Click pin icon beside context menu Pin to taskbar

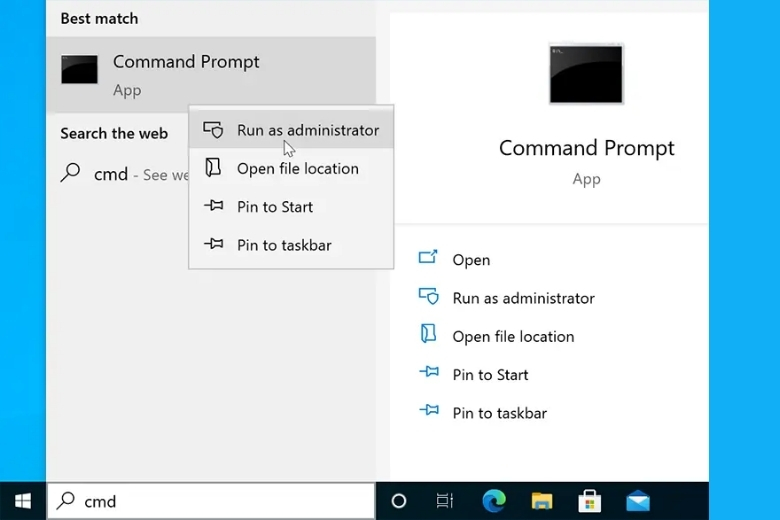[x=213, y=243]
